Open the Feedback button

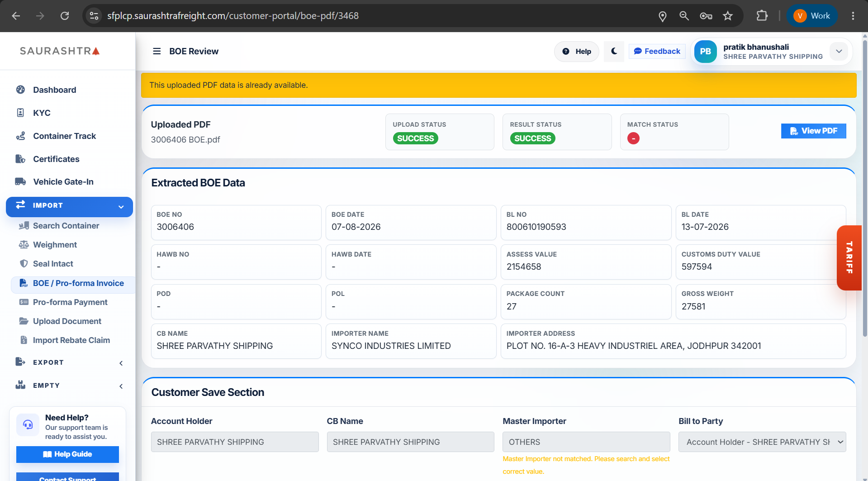click(x=657, y=51)
